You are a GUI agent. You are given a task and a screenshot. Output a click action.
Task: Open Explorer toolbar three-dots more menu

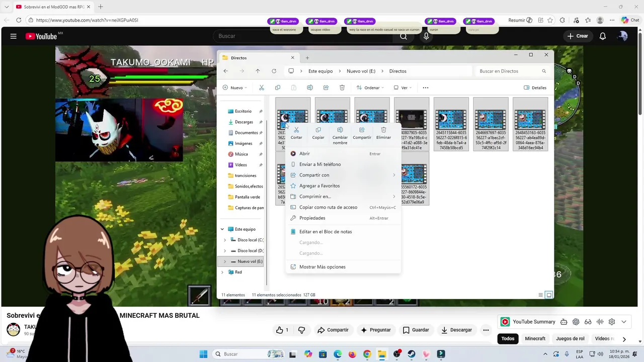coord(426,87)
